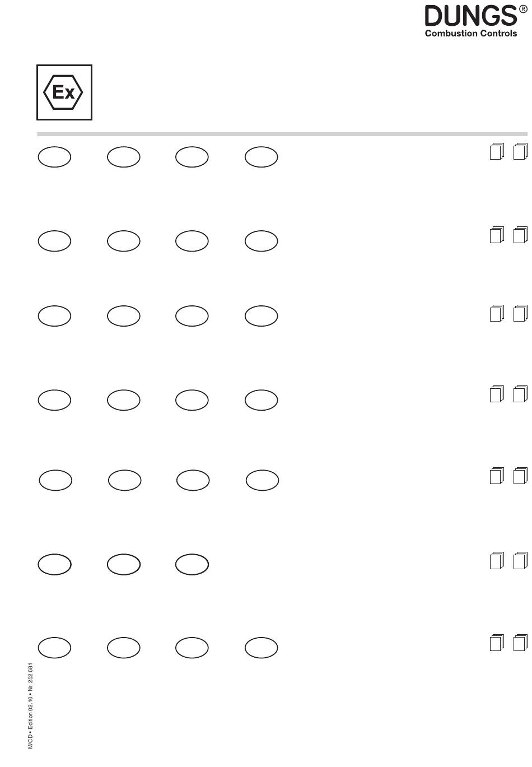
Task: Select the first oval in the top row
Action: pos(54,157)
